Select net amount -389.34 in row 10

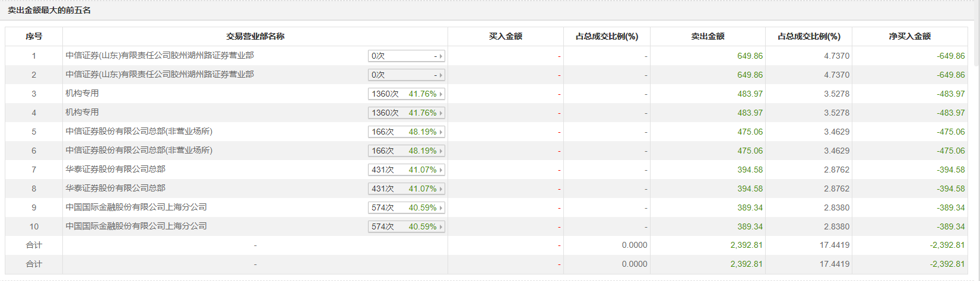pos(951,226)
